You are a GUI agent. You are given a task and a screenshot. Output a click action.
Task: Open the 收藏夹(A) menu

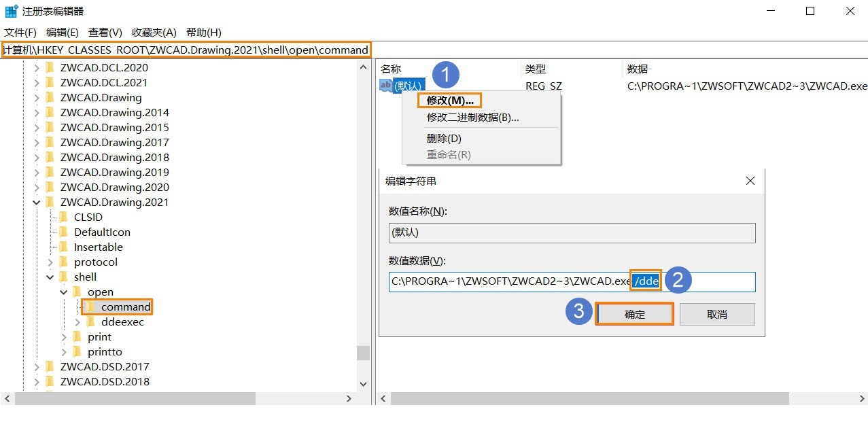(x=154, y=32)
